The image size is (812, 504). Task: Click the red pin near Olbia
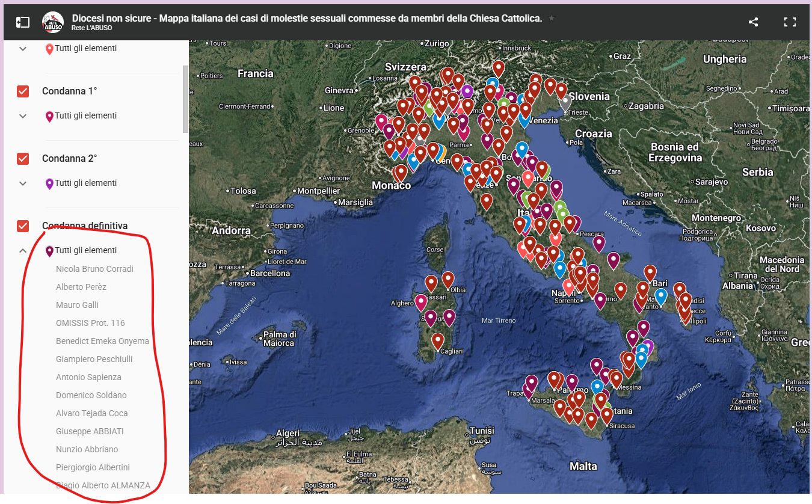pos(448,279)
